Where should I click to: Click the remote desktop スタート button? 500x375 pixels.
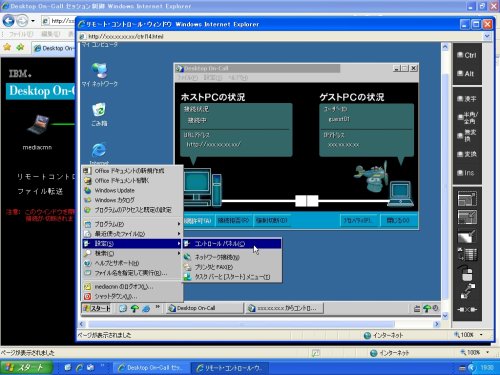pyautogui.click(x=96, y=308)
